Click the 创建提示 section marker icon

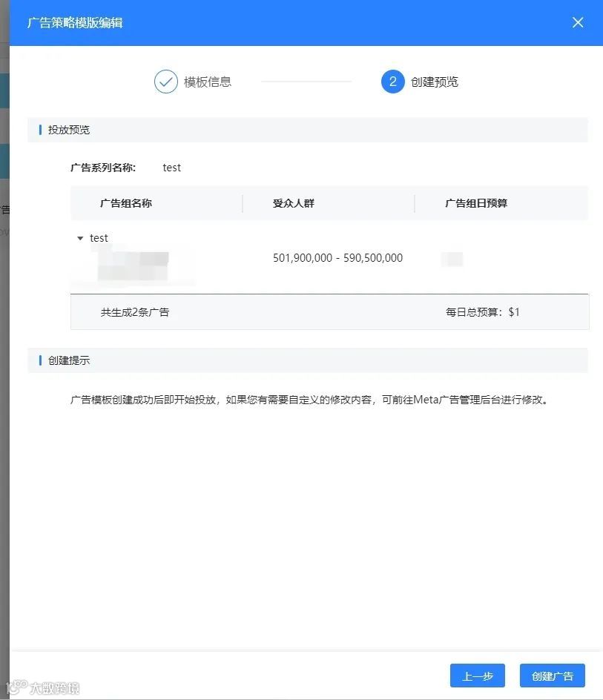tap(41, 360)
